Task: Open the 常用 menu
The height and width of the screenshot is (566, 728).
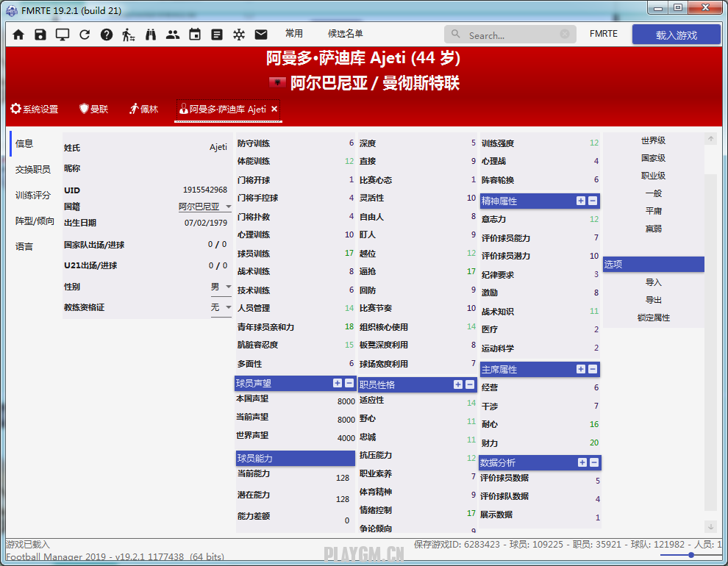Action: (x=294, y=33)
